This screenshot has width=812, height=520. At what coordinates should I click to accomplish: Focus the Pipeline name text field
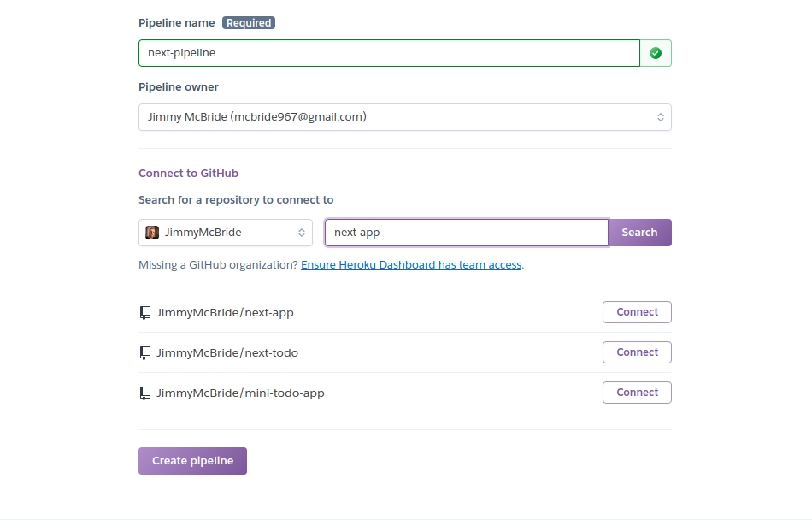click(x=389, y=53)
